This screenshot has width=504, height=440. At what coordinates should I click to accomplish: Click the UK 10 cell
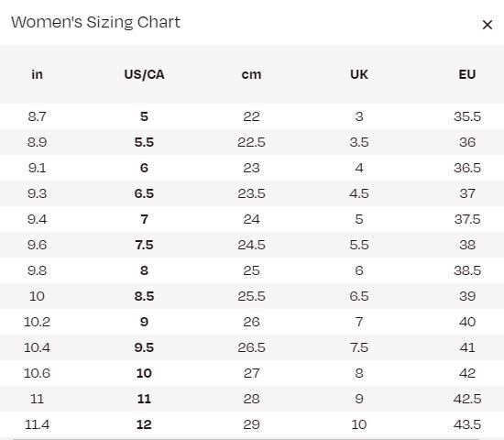(359, 424)
